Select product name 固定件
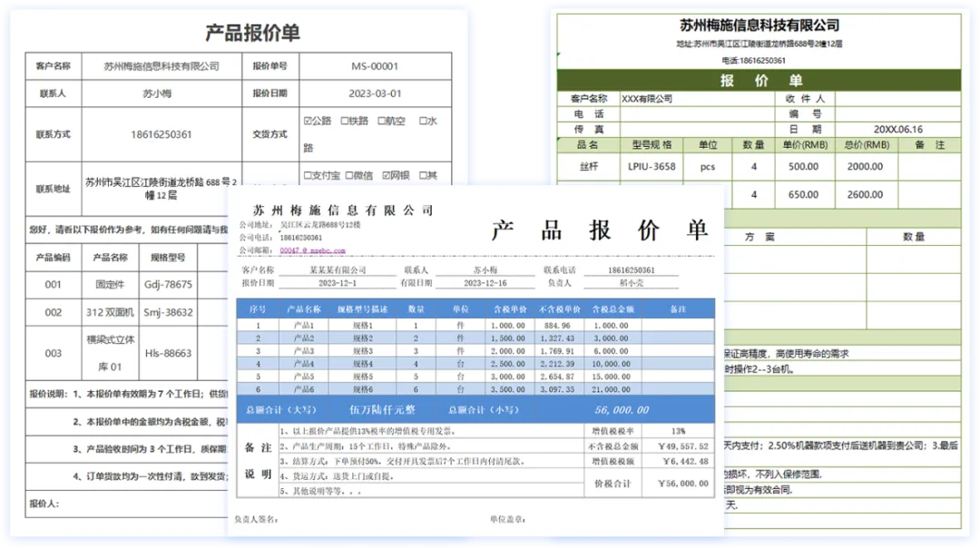This screenshot has width=980, height=548. click(x=110, y=284)
